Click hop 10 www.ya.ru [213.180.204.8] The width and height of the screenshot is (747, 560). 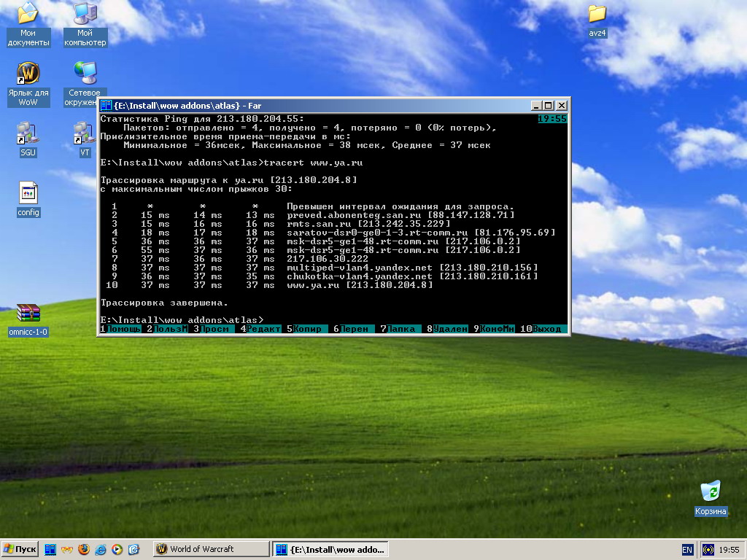point(360,285)
